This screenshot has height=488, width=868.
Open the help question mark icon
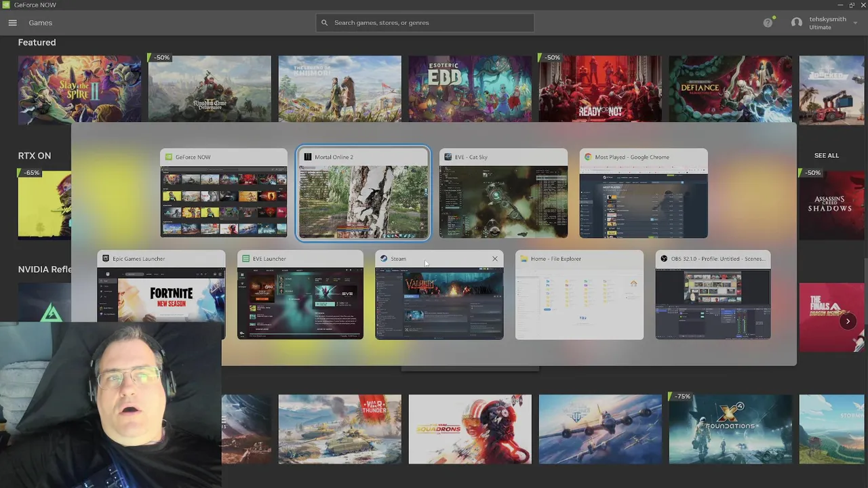768,22
